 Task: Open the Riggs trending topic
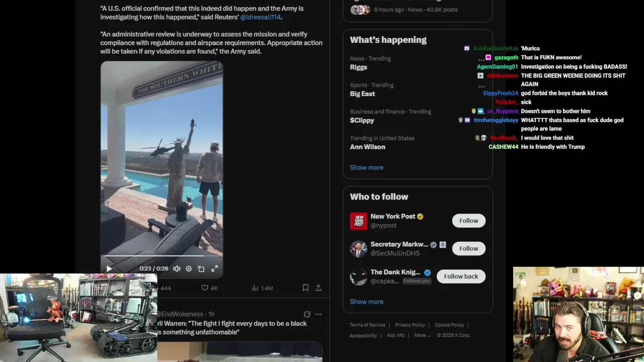pos(359,67)
